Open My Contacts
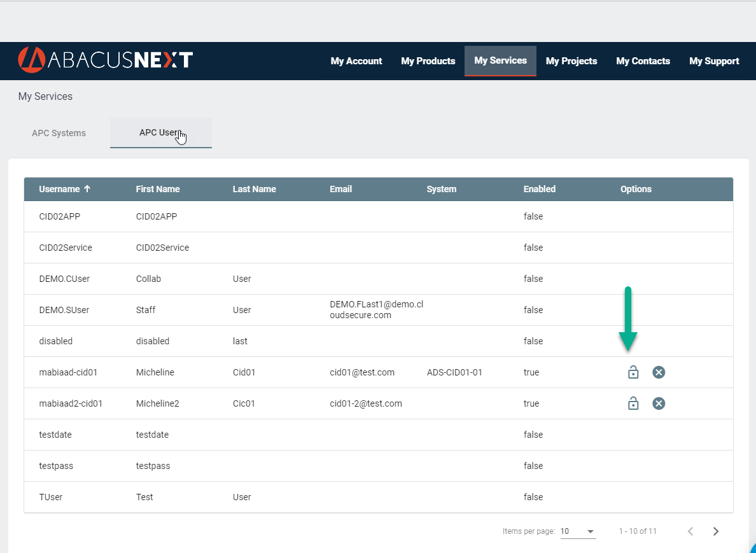 tap(643, 60)
